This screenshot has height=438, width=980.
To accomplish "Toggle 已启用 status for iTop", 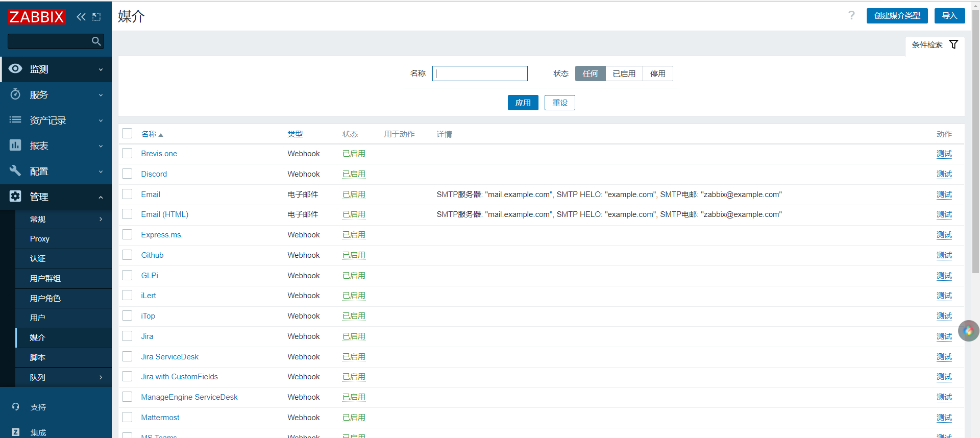I will pos(354,316).
